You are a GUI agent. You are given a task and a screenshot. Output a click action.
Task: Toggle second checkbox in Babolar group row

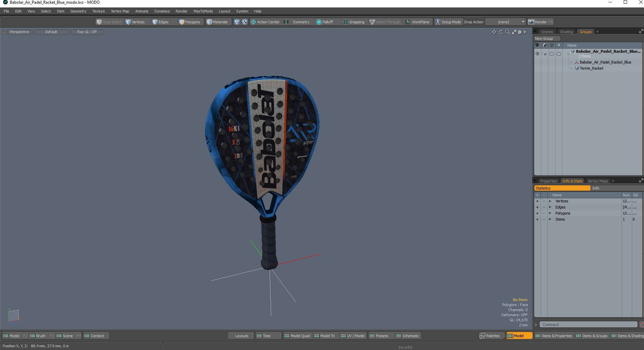[559, 54]
